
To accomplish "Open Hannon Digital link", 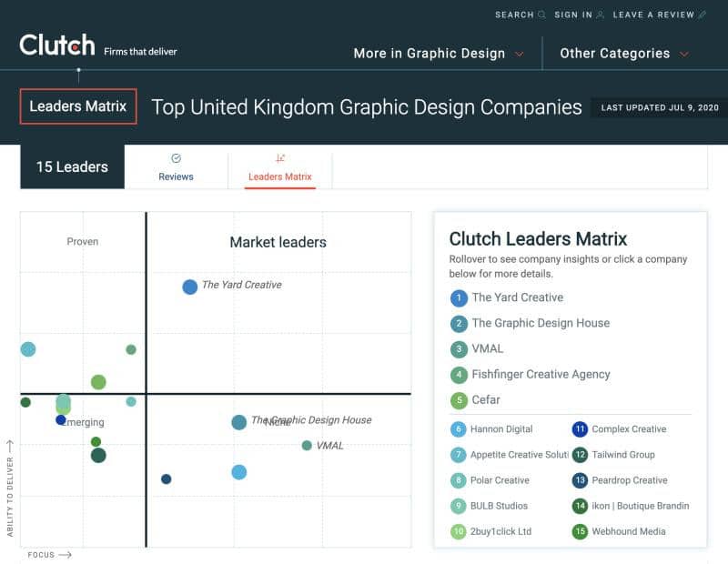I will coord(501,429).
